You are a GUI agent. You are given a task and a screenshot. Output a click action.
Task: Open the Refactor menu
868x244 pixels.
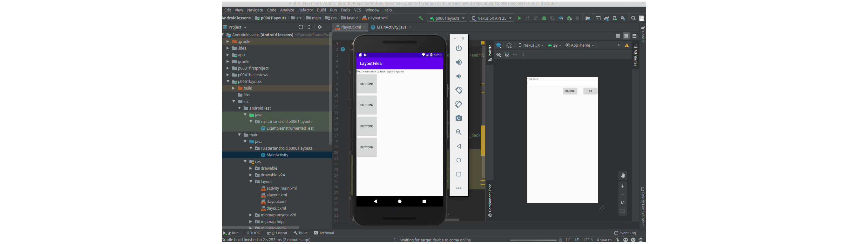coord(306,10)
